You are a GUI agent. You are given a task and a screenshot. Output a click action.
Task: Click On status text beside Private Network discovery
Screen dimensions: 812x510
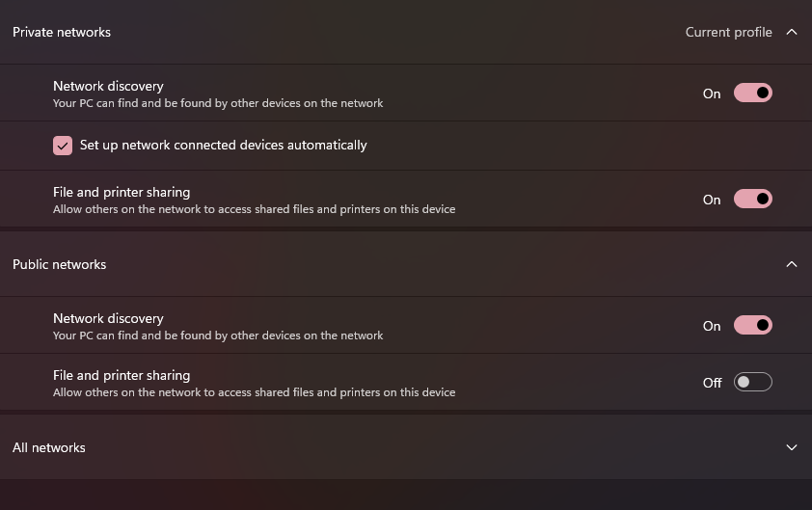tap(712, 94)
